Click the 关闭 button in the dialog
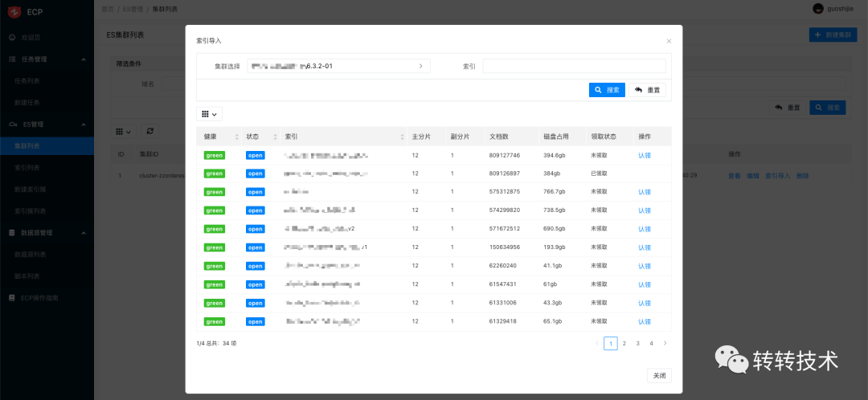Viewport: 868px width, 400px height. click(x=659, y=376)
